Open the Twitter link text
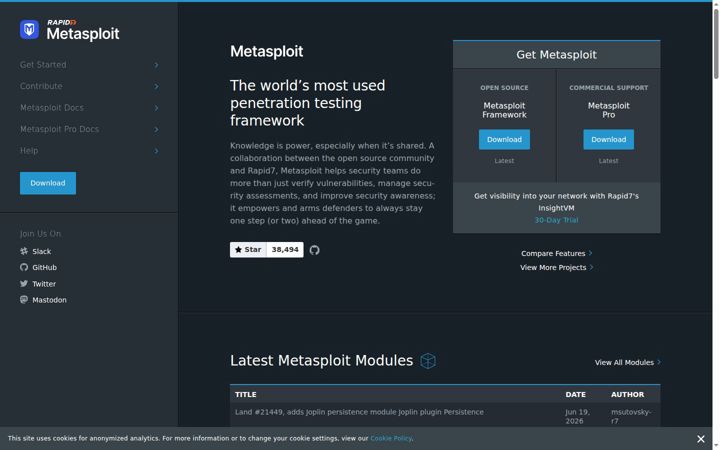The image size is (720, 450). coord(44,284)
